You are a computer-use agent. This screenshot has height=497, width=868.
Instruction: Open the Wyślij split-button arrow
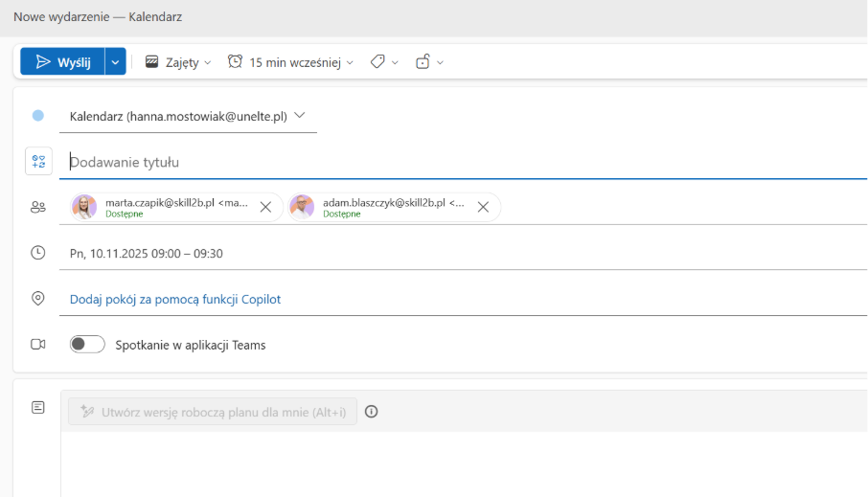[115, 61]
